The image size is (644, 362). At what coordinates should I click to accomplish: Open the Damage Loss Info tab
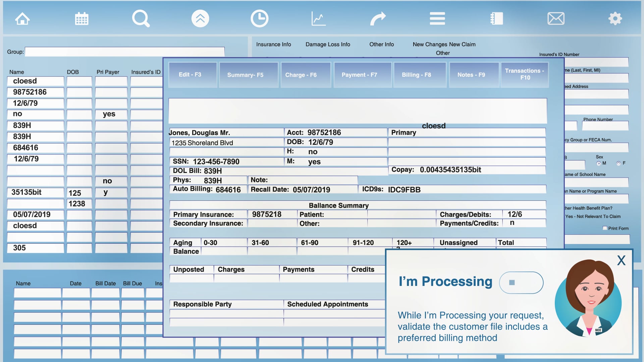pyautogui.click(x=328, y=44)
